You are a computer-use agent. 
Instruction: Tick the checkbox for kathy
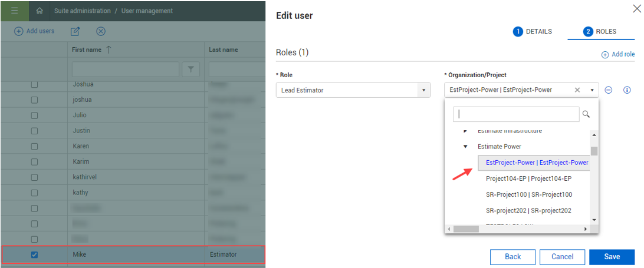pos(34,193)
